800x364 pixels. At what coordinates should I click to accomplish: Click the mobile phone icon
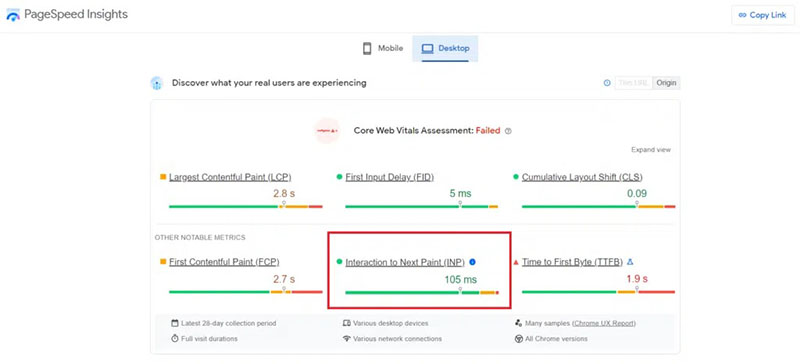(367, 48)
